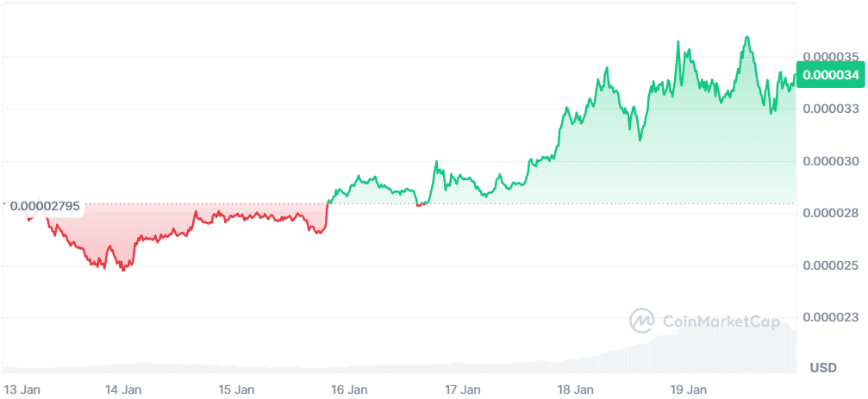Screen dimensions: 868x399
Task: Click the 0.000030 price axis label
Action: [831, 161]
